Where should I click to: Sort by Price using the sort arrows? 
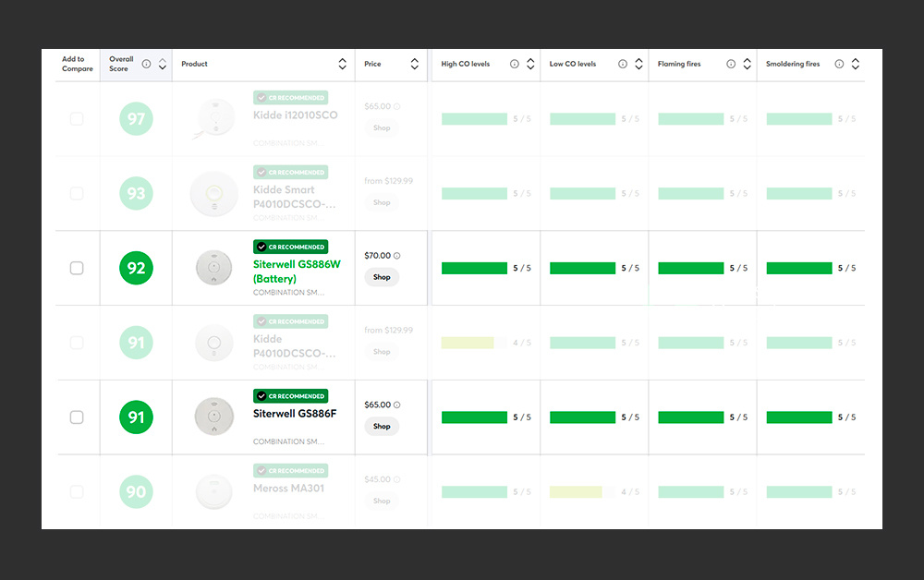pos(415,64)
